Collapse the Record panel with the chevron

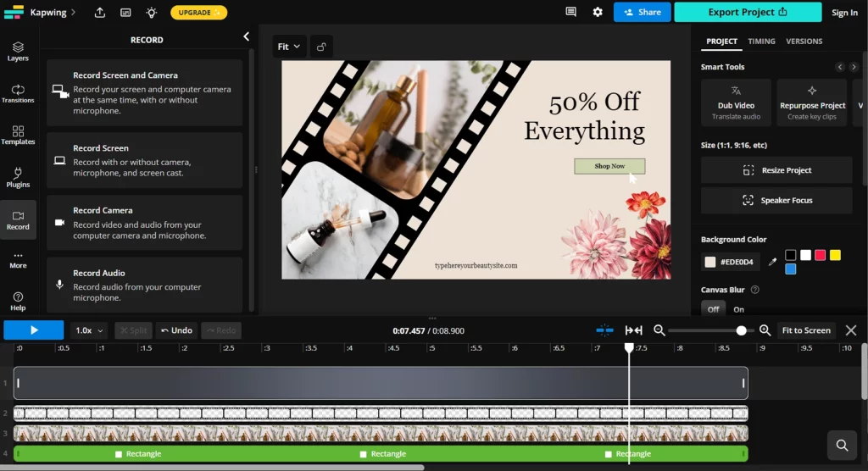(247, 37)
